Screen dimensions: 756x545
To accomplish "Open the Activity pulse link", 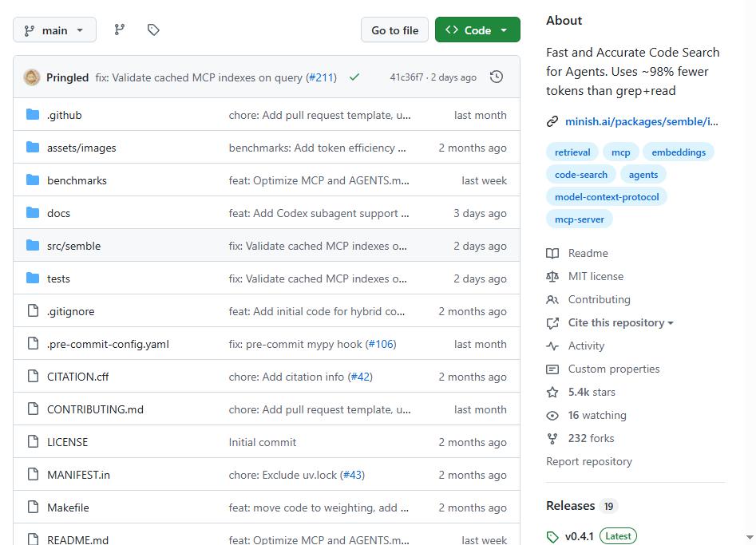I will pos(586,346).
